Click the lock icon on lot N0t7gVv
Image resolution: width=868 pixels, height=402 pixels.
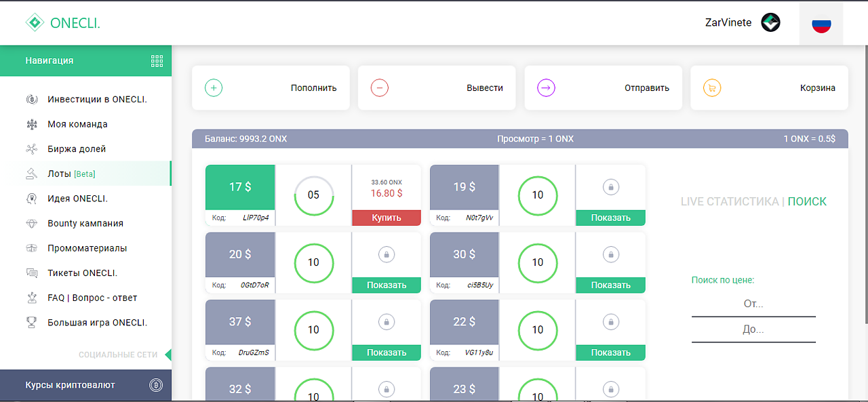click(x=610, y=187)
